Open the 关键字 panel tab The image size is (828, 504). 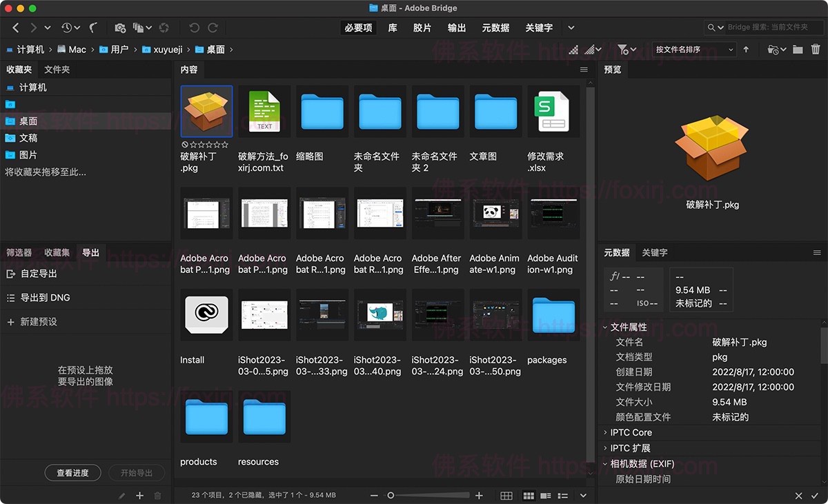(x=654, y=252)
